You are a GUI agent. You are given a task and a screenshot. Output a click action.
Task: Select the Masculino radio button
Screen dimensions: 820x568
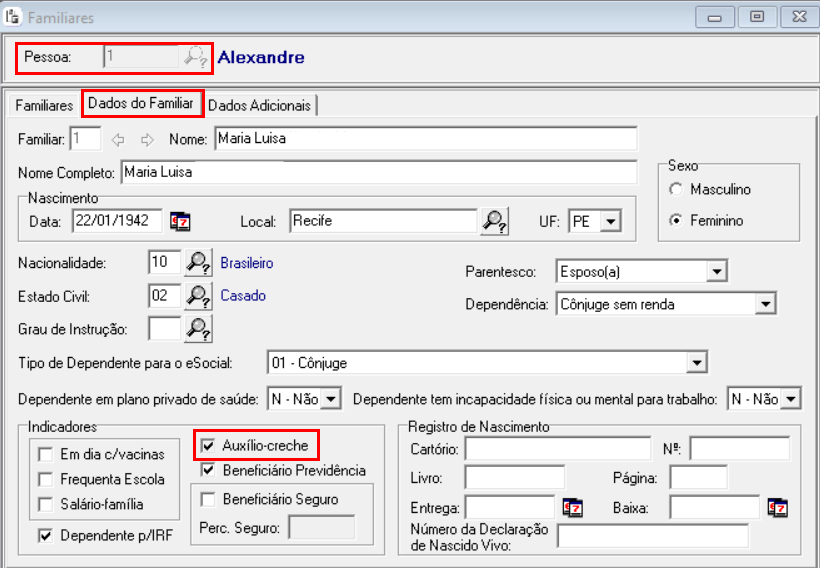click(677, 189)
